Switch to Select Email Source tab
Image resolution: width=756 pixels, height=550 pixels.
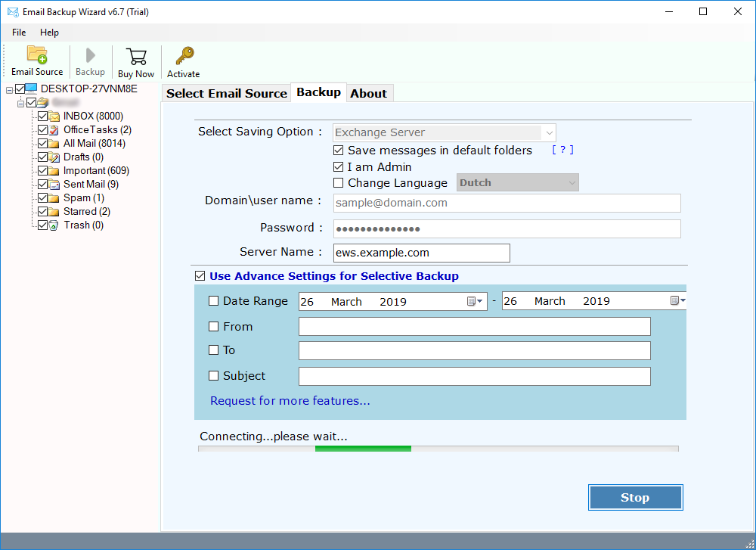point(227,94)
